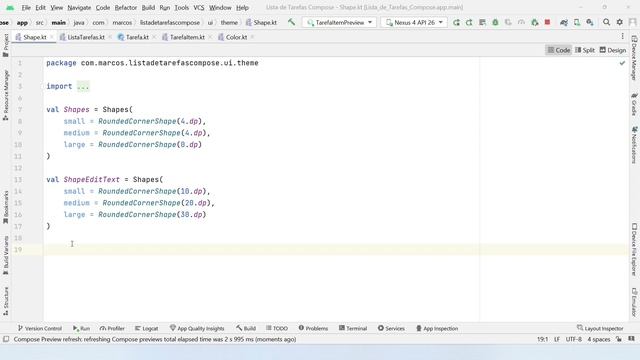Sync project with Gradle files icon
The height and width of the screenshot is (360, 640).
tap(564, 22)
